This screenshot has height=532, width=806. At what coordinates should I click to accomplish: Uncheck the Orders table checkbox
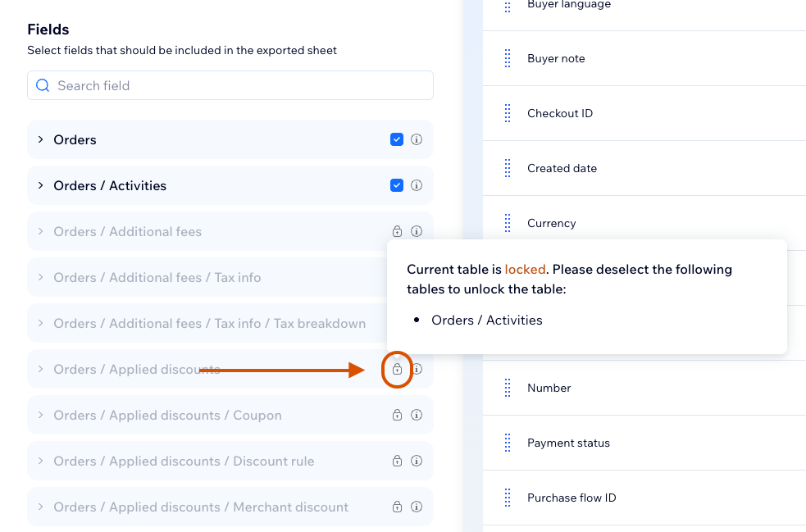(396, 139)
